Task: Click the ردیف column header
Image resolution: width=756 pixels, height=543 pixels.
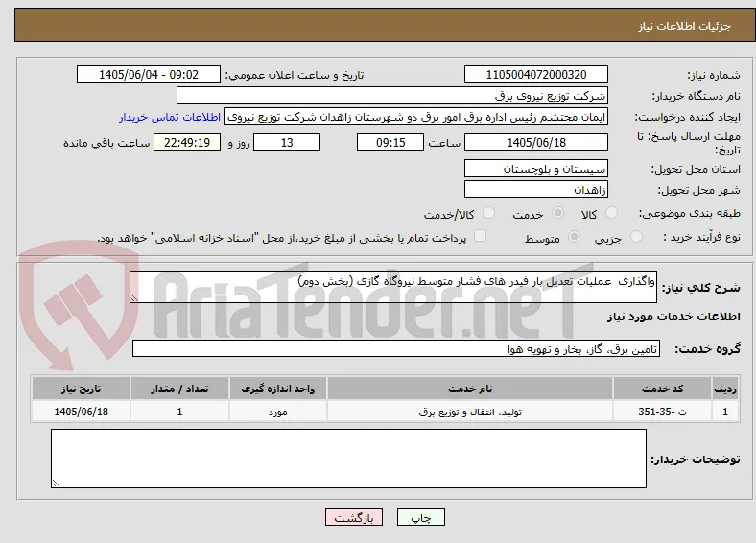Action: [725, 389]
